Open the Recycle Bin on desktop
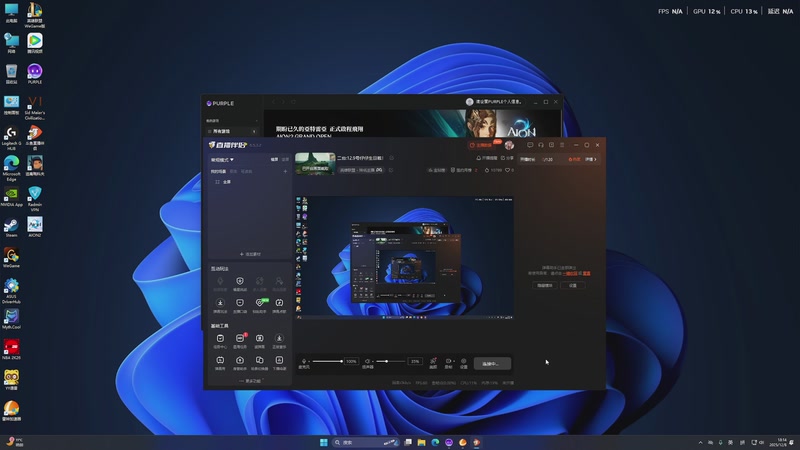The height and width of the screenshot is (450, 800). (11, 74)
